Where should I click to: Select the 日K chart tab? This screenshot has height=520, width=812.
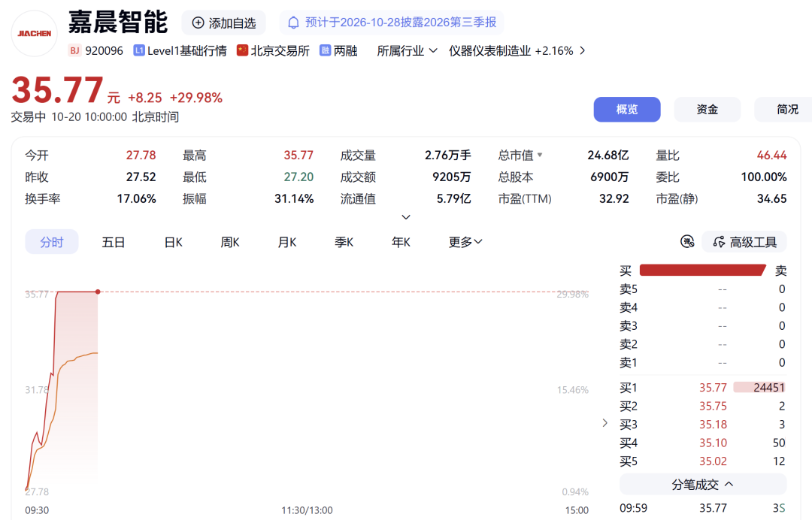pyautogui.click(x=174, y=242)
